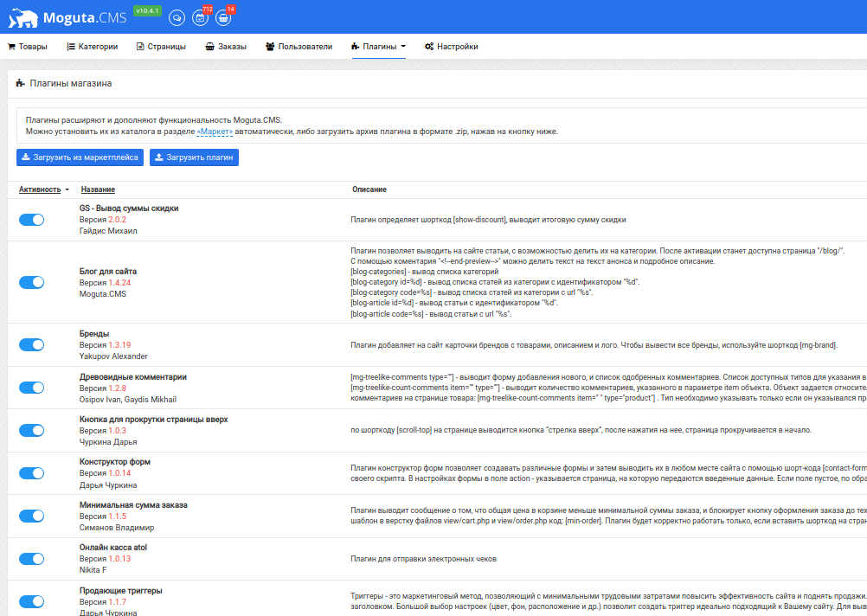Toggle Минимальная сумма заказа plugin switch

[x=31, y=516]
